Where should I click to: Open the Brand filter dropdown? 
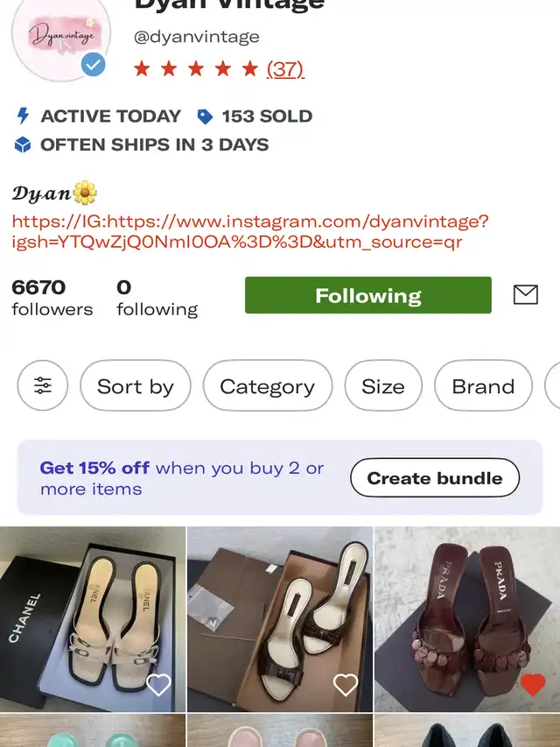click(x=483, y=386)
